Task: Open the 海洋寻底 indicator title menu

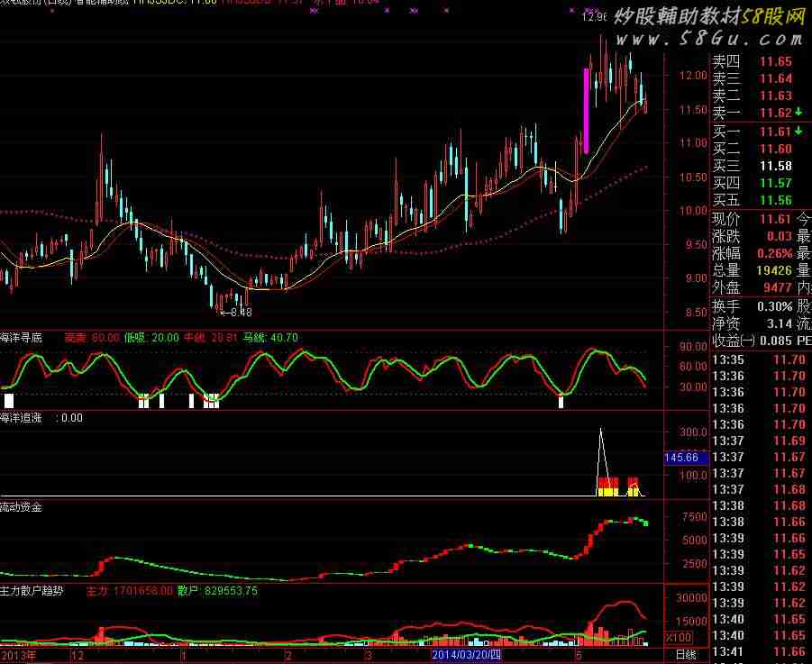Action: pyautogui.click(x=22, y=338)
